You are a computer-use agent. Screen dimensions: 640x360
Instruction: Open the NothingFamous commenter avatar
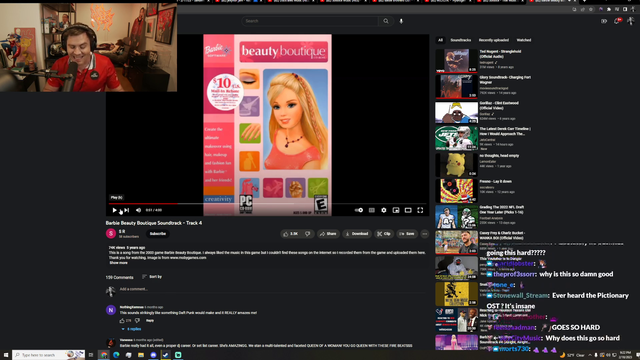click(111, 310)
